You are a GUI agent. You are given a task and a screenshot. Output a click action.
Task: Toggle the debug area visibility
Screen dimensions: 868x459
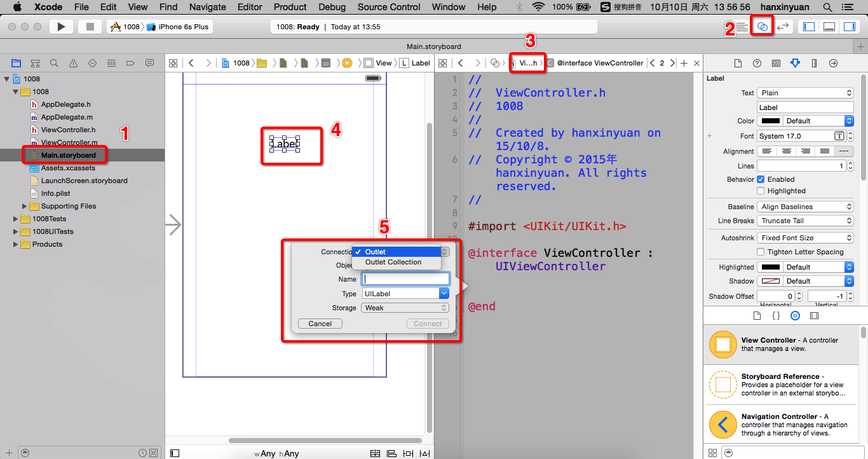pos(829,27)
